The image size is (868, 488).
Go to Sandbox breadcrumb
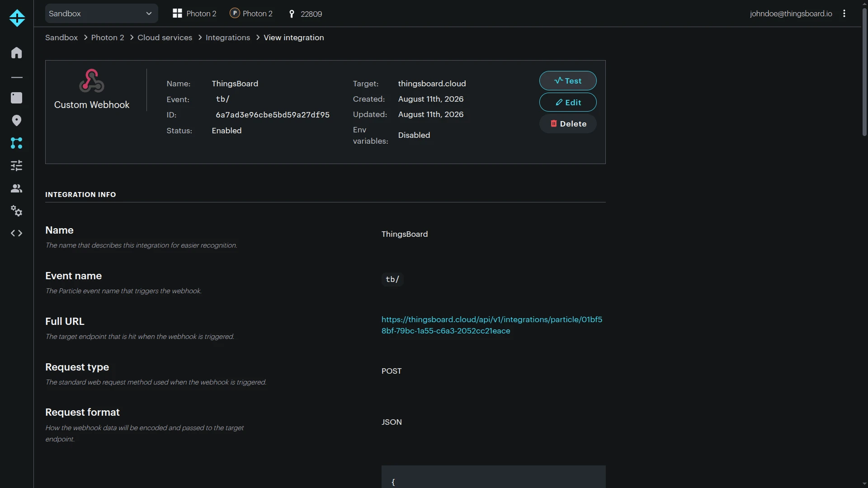(61, 38)
